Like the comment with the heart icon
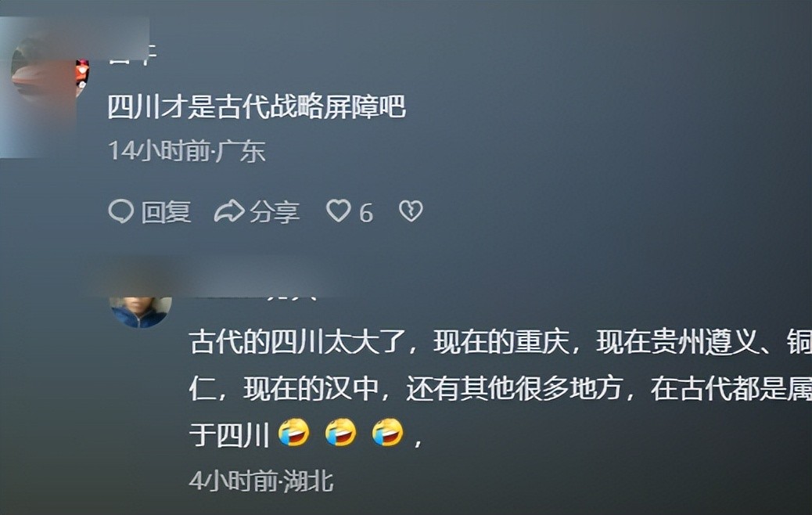 click(339, 211)
